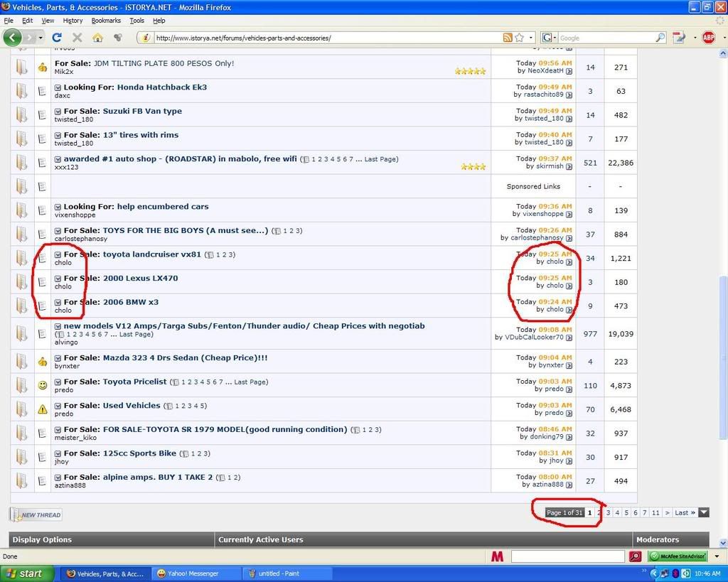Click the McAfee search text field
728x582 pixels.
[568, 556]
